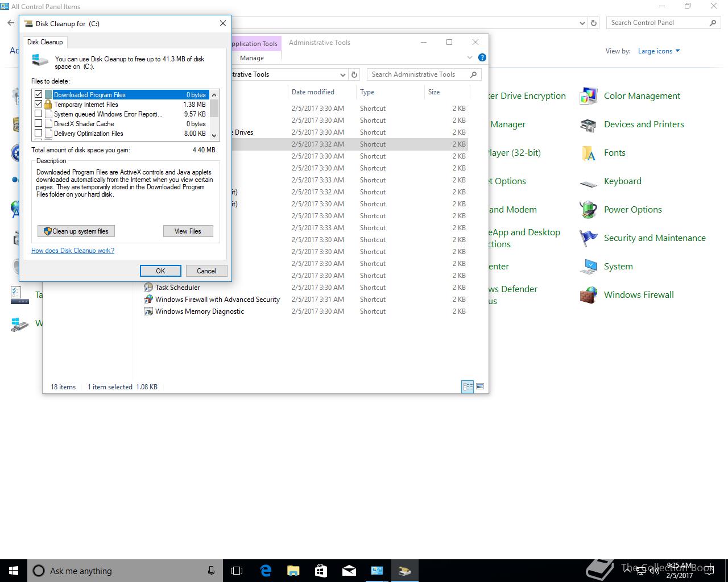Select DirectX Shader Cache list row
This screenshot has width=728, height=582.
click(121, 124)
